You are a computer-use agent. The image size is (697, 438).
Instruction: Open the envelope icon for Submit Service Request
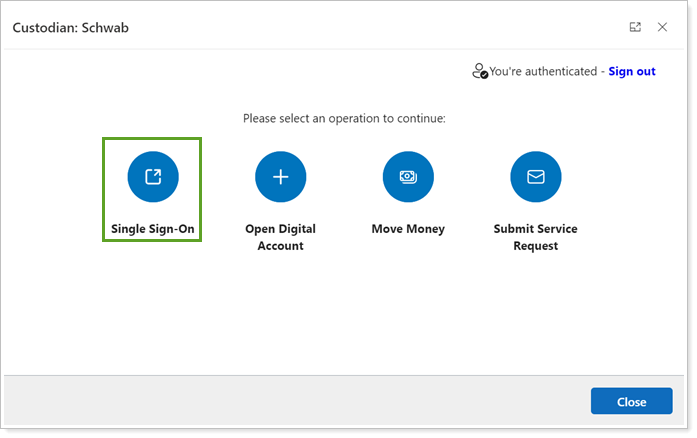tap(535, 177)
